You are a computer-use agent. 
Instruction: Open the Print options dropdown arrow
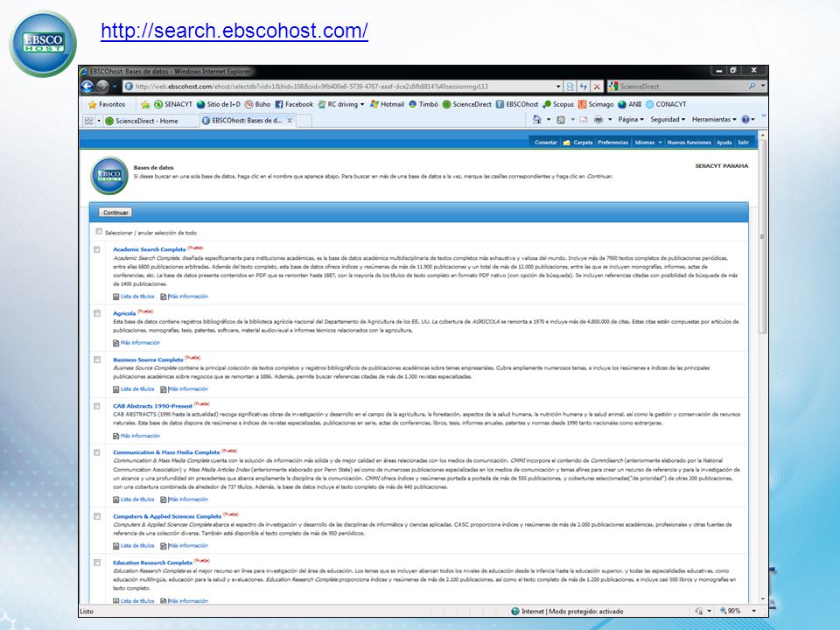pos(610,120)
